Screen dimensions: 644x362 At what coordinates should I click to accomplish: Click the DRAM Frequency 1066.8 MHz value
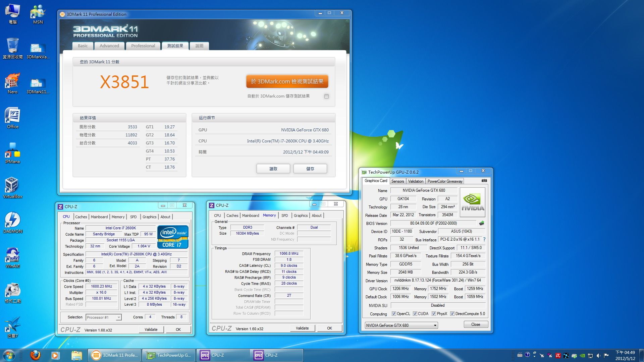[289, 254]
